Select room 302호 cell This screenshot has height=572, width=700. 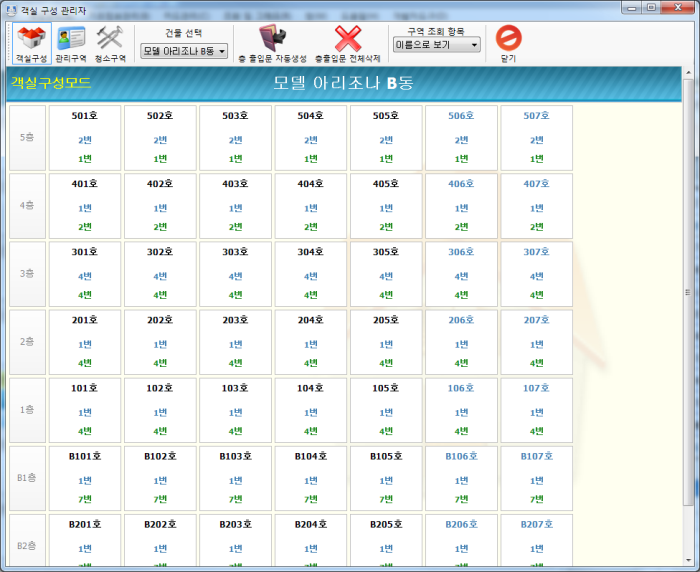160,274
